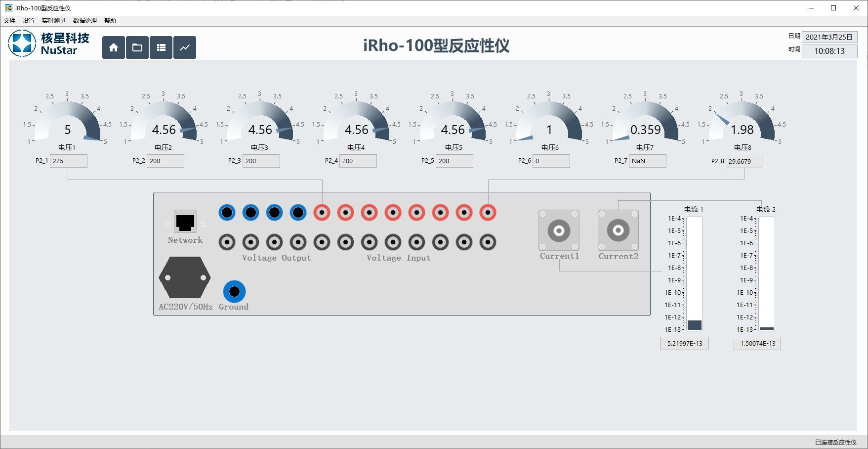Image resolution: width=868 pixels, height=449 pixels.
Task: Minimize the iRho-100 window
Action: click(811, 8)
